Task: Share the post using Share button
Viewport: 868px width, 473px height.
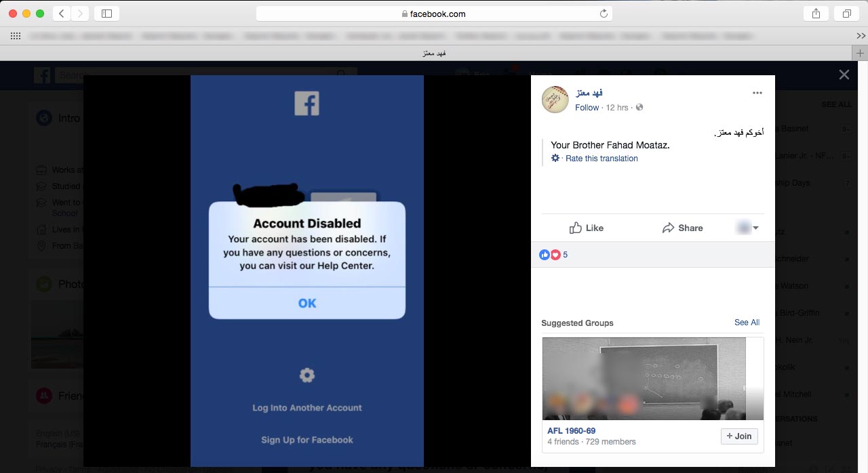Action: point(682,228)
